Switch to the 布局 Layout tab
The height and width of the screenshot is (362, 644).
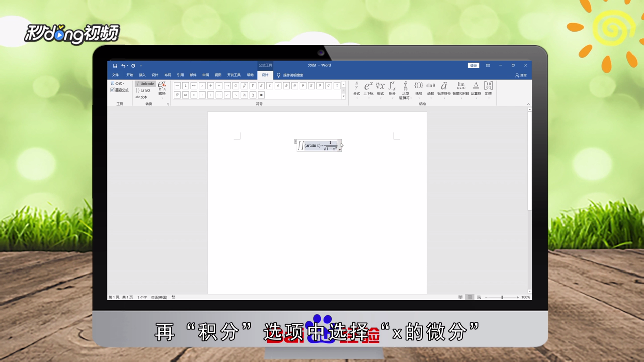coord(168,75)
